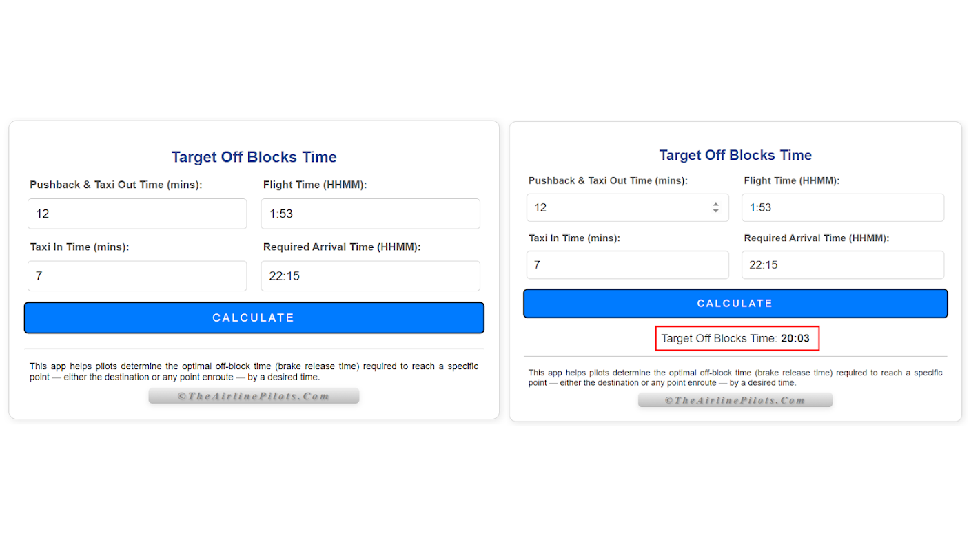This screenshot has height=551, width=980.
Task: Focus Flight Time field in right form
Action: [842, 207]
